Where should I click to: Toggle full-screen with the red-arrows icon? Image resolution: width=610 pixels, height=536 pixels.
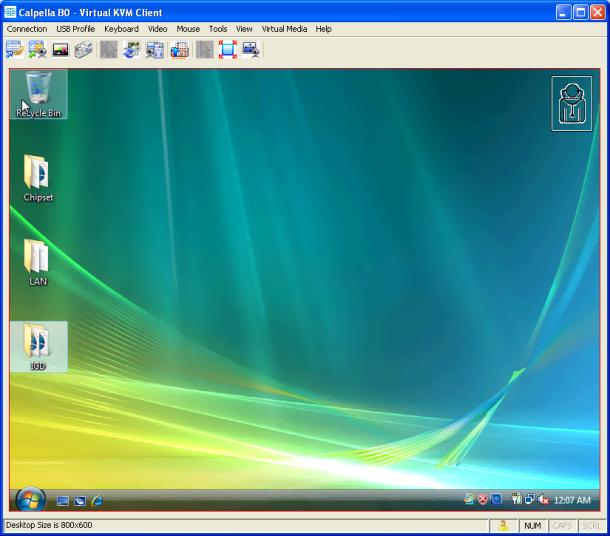[228, 50]
